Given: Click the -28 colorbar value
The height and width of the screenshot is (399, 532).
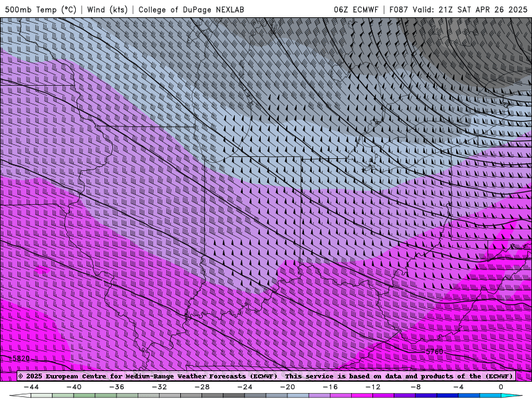Looking at the screenshot, I should (202, 387).
